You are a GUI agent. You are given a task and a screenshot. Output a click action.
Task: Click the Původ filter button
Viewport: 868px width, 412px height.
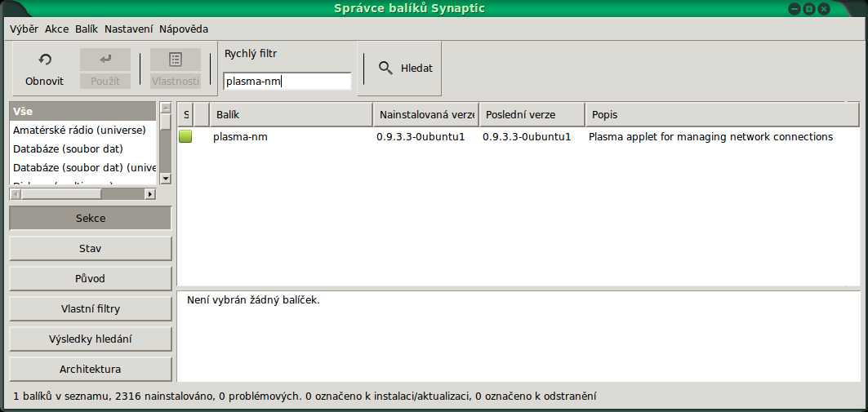91,279
